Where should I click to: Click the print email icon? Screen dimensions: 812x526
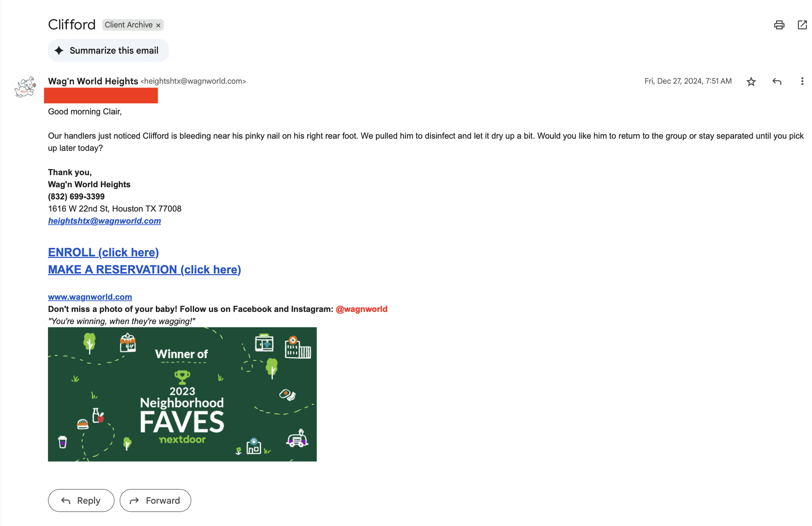click(779, 25)
